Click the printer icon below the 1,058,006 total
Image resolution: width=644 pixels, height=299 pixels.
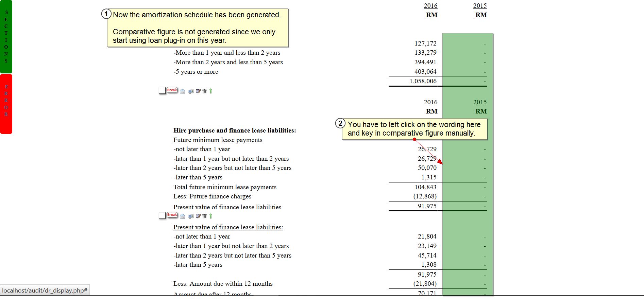[183, 91]
